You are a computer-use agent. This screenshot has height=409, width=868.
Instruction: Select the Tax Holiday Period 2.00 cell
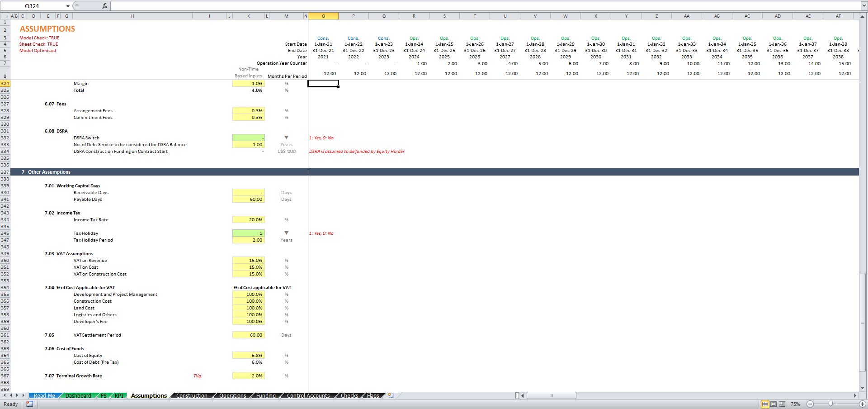pyautogui.click(x=248, y=240)
